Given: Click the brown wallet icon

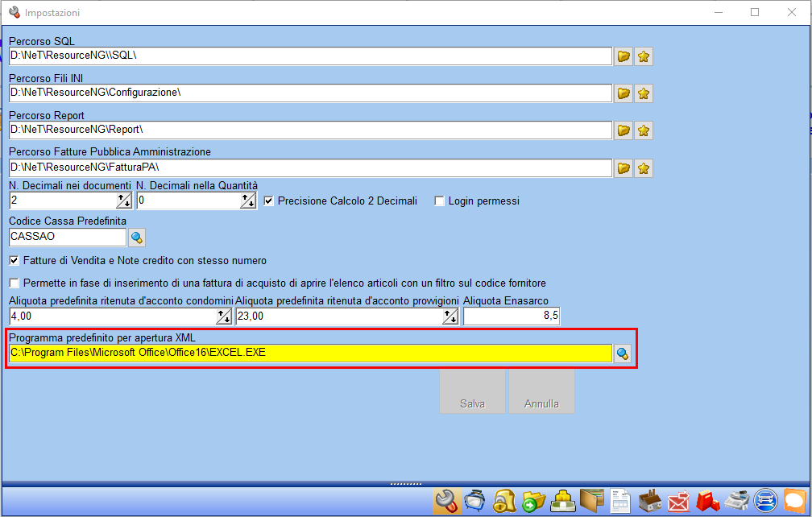Looking at the screenshot, I should [x=591, y=501].
